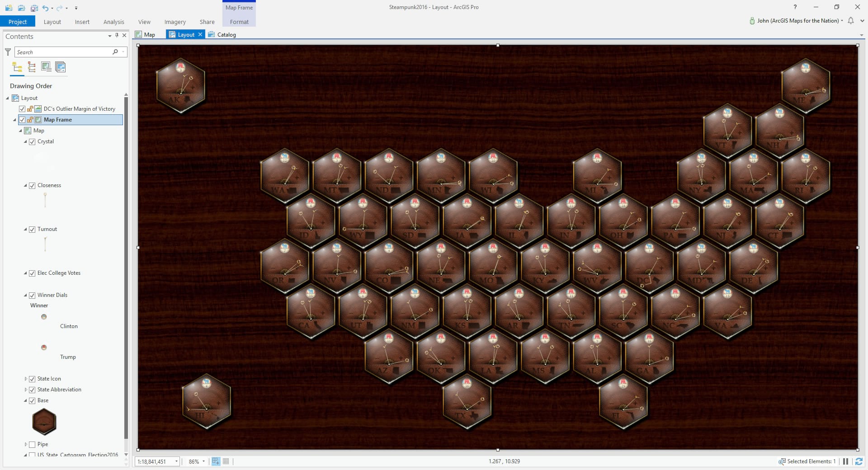
Task: Select List By Drawing Order view icon
Action: click(17, 67)
